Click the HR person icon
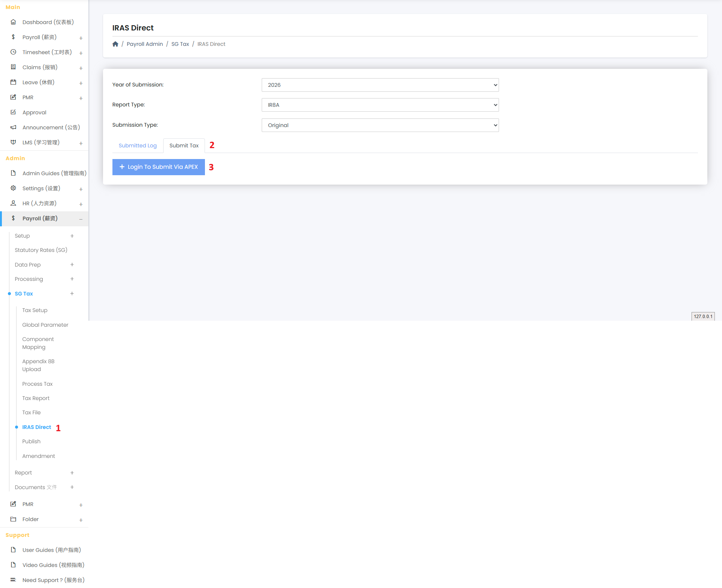The image size is (722, 588). [13, 203]
